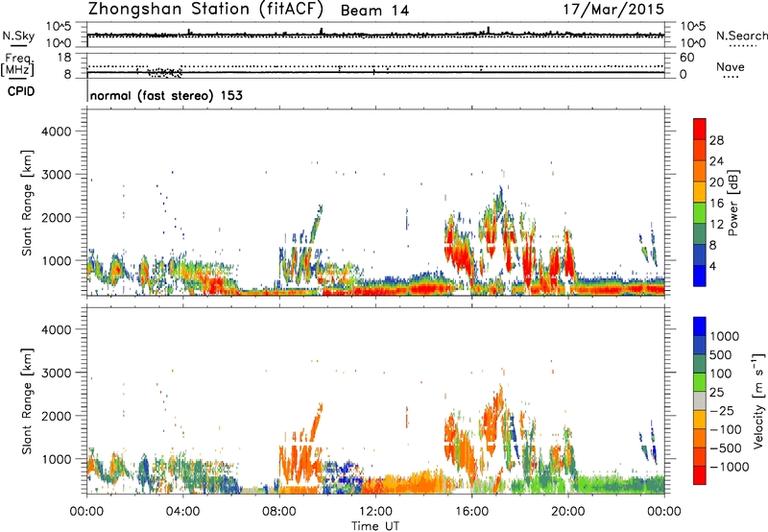
Task: Click the '16:00' time axis tick label
Action: pyautogui.click(x=471, y=512)
